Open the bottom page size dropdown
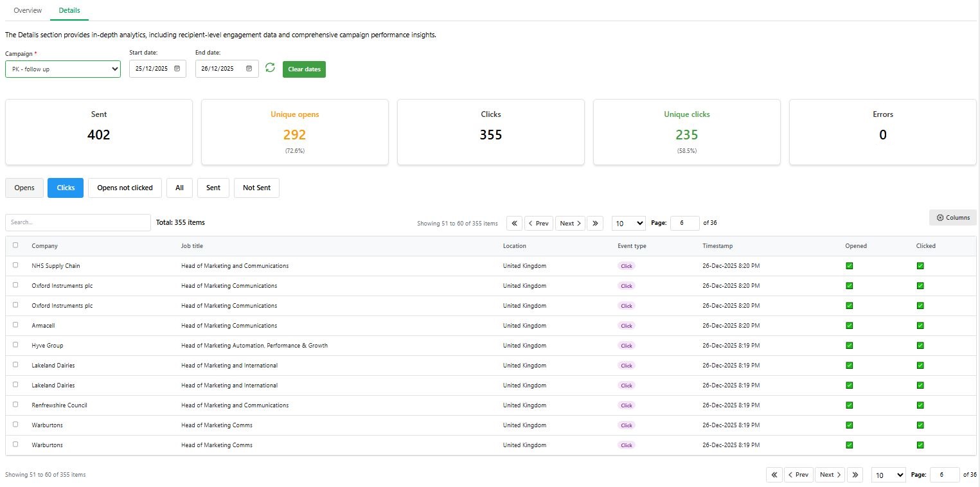This screenshot has height=487, width=980. (888, 475)
